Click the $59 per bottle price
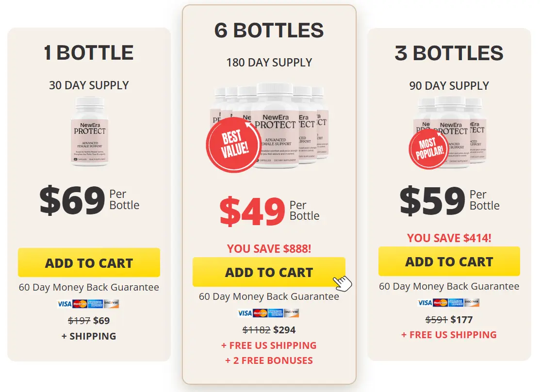The height and width of the screenshot is (392, 540). [433, 201]
